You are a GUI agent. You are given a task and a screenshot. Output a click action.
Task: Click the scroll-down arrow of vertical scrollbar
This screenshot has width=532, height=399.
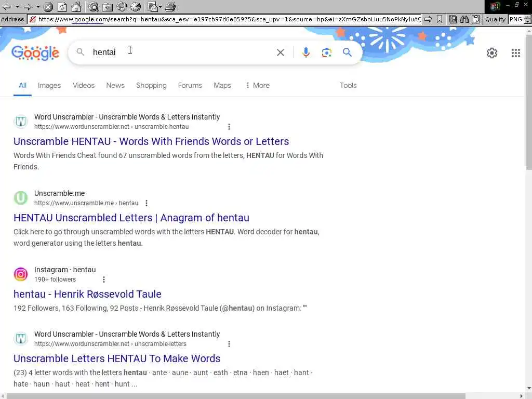point(528,389)
